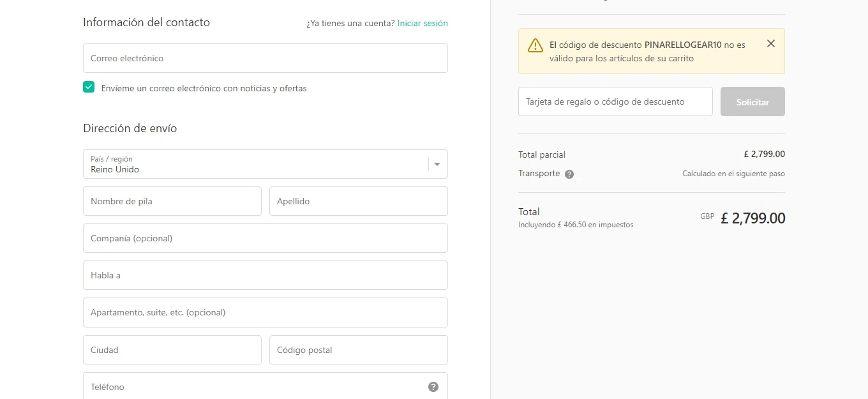Open the País / región dropdown
The image size is (868, 399).
point(266,164)
